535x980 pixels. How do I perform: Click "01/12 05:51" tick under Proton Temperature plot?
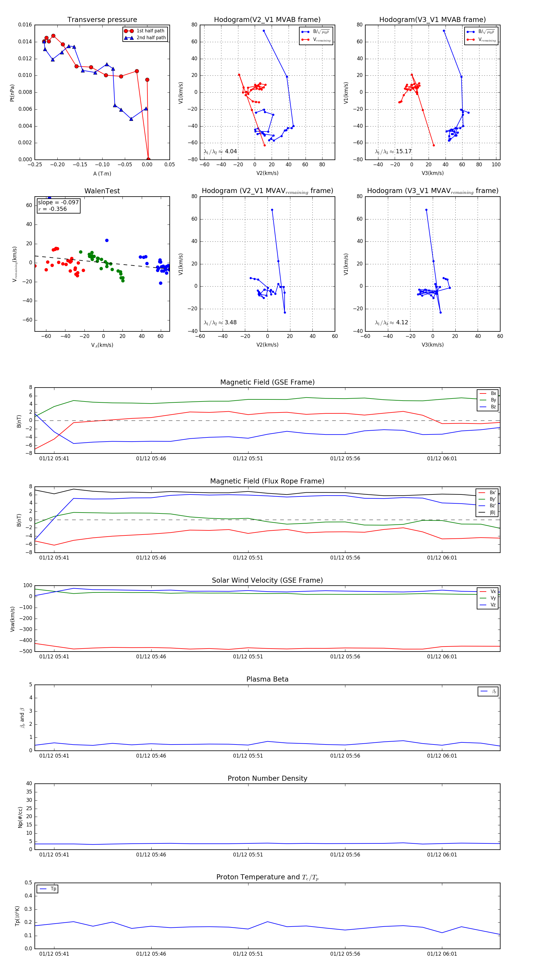(x=248, y=954)
